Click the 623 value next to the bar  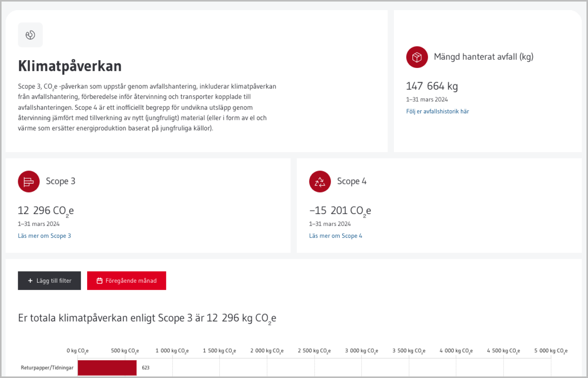point(145,368)
